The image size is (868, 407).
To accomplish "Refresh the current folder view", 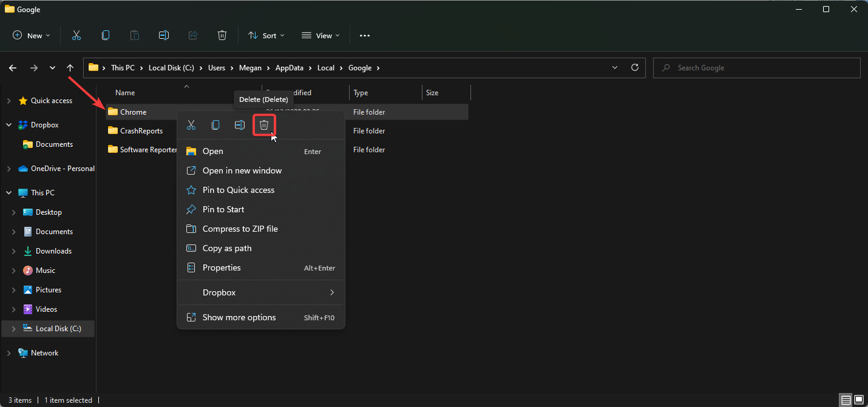I will point(635,67).
